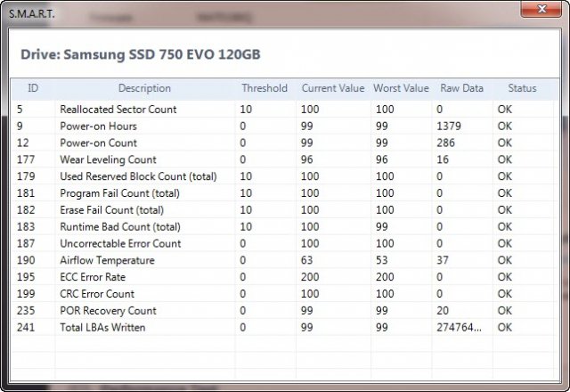
Task: Sort by the Status column header
Action: (522, 88)
